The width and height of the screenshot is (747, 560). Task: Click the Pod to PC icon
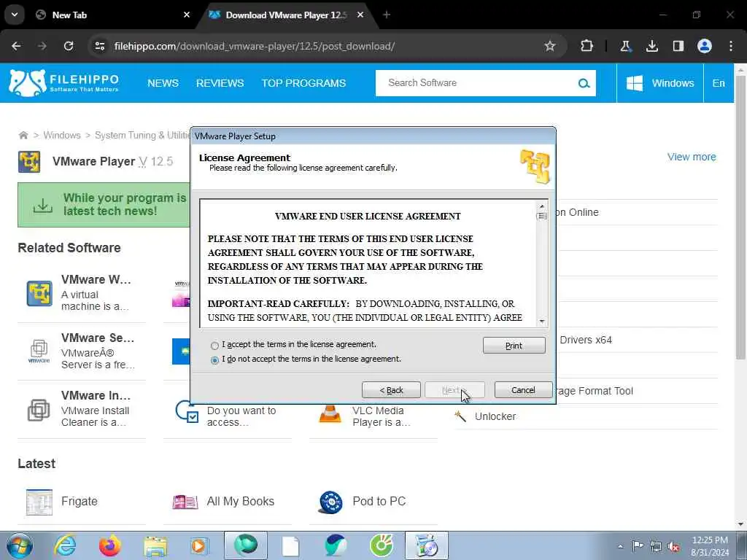click(330, 502)
